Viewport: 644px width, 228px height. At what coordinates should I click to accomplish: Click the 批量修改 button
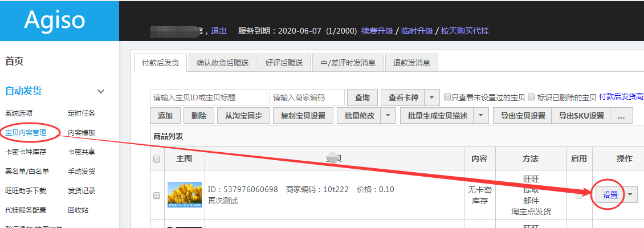pyautogui.click(x=358, y=116)
